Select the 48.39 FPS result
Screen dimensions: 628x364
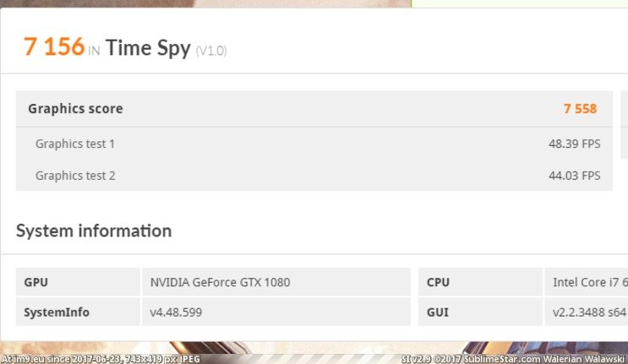(575, 144)
